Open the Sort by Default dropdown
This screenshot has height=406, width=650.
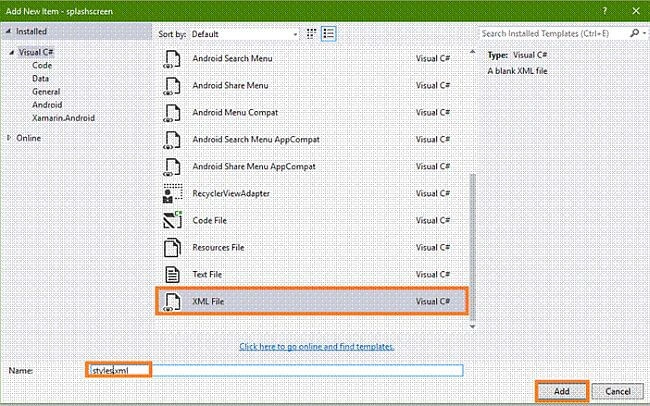245,34
